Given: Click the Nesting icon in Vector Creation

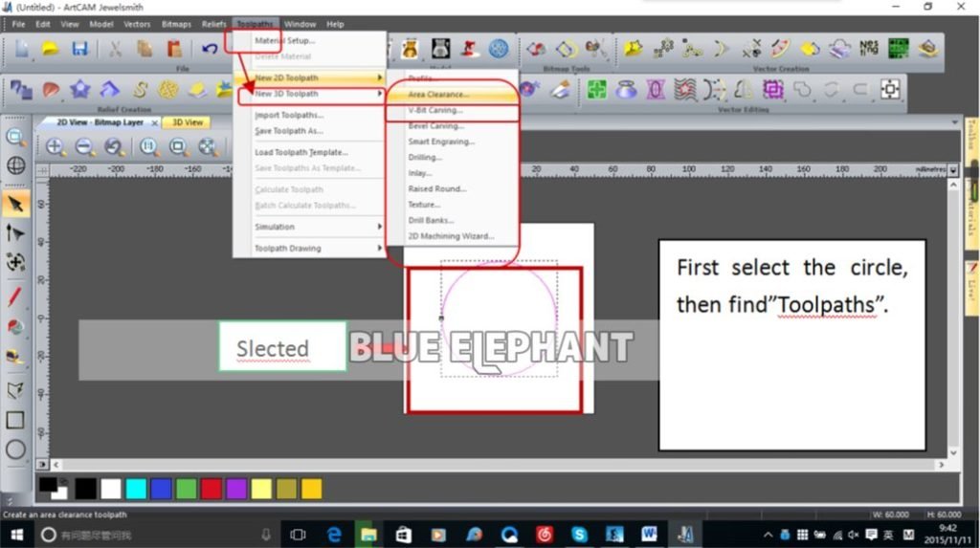Looking at the screenshot, I should (869, 48).
